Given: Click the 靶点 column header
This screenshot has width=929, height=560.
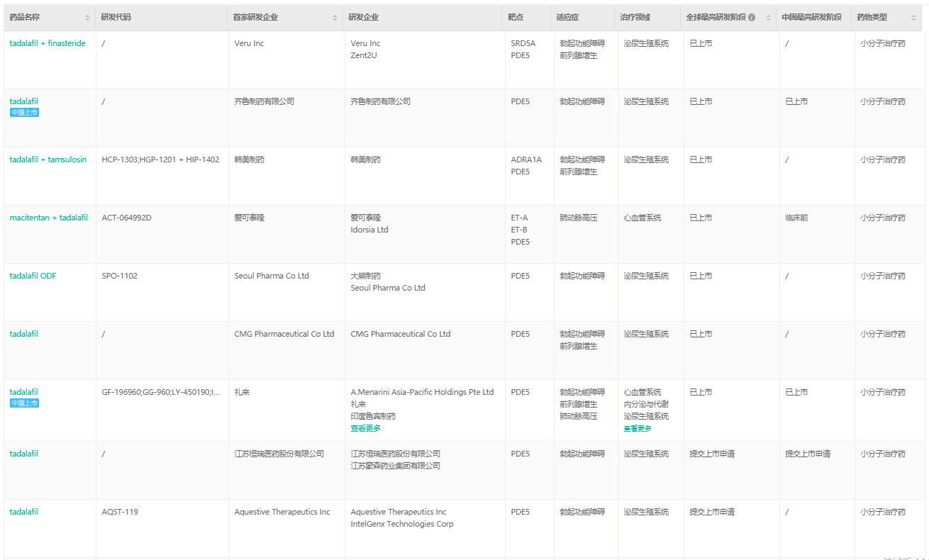Looking at the screenshot, I should (x=516, y=18).
